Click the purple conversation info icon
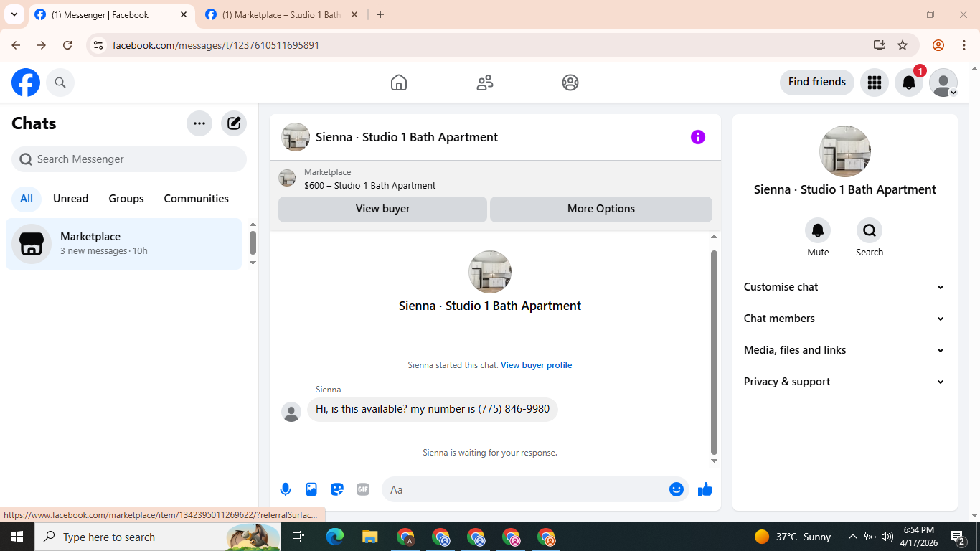The height and width of the screenshot is (551, 980). 698,137
